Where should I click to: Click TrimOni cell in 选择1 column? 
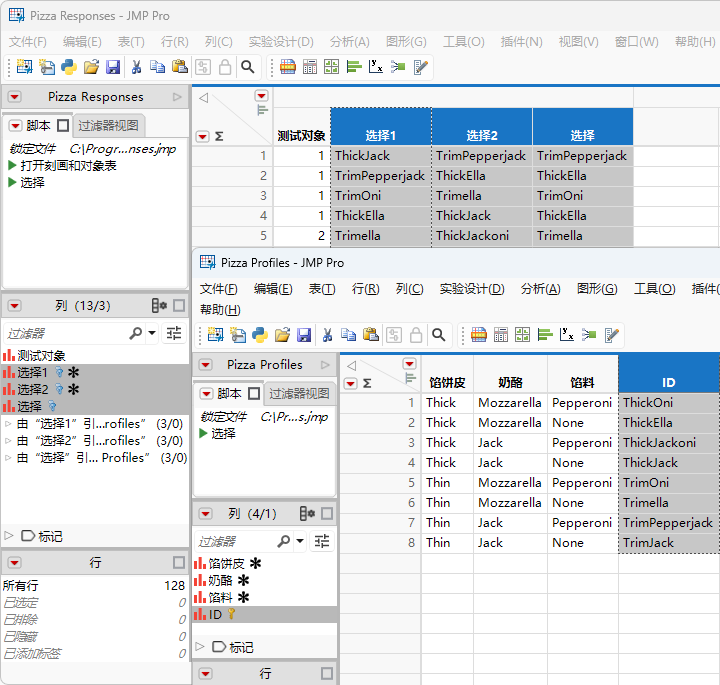coord(381,196)
